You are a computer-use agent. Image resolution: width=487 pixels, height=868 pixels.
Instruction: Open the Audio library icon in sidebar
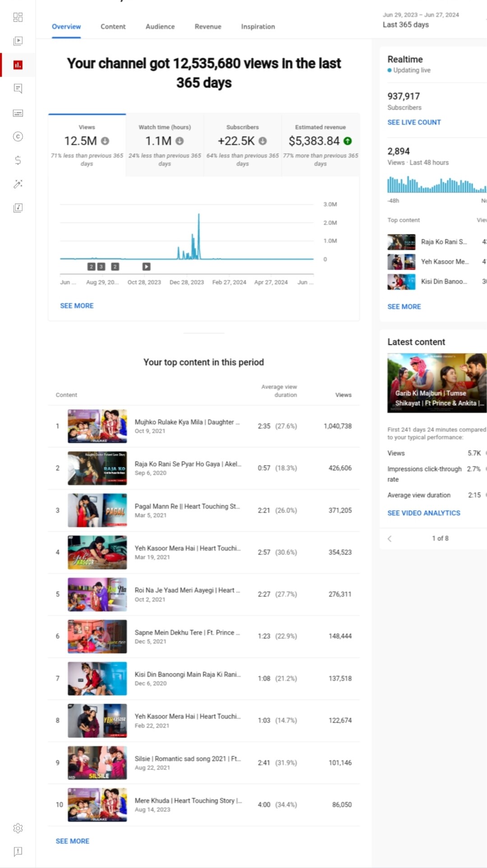[x=18, y=208]
